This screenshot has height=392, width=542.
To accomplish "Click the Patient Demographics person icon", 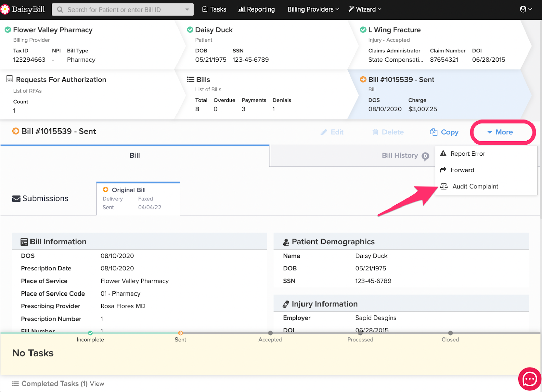I will pos(286,242).
